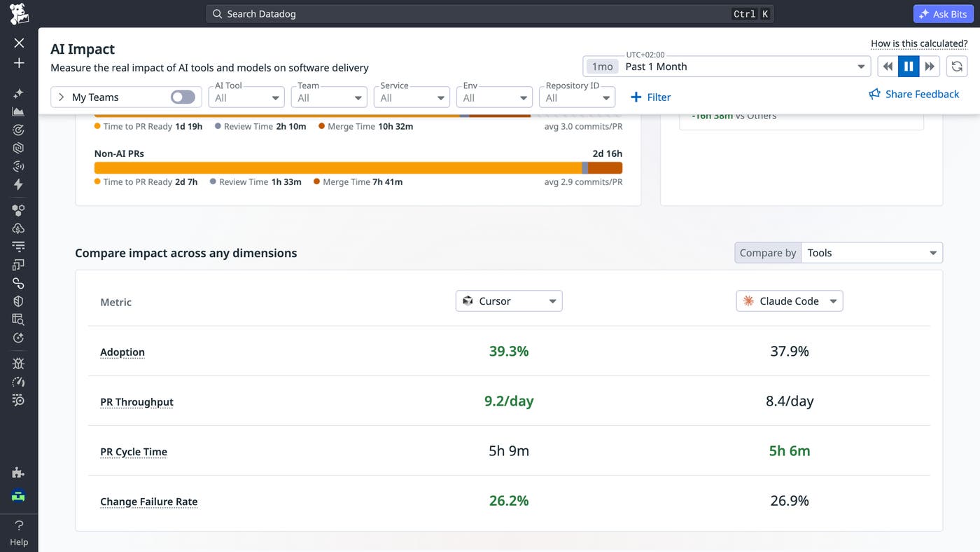Open the bug sidebar icon
Screen dimensions: 980x552
click(x=19, y=364)
